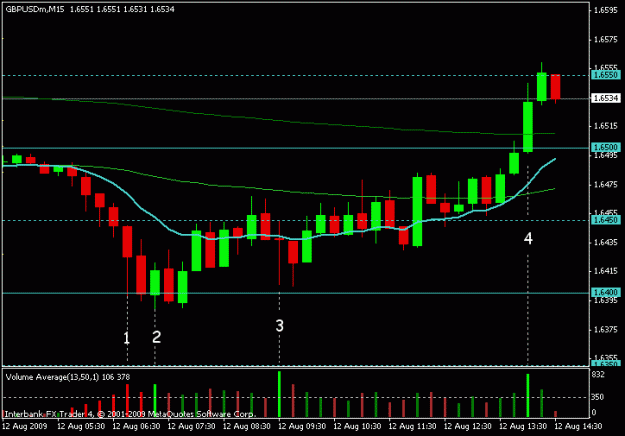This screenshot has height=436, width=625.
Task: Click the 12 Aug 2009 date label
Action: 24,426
